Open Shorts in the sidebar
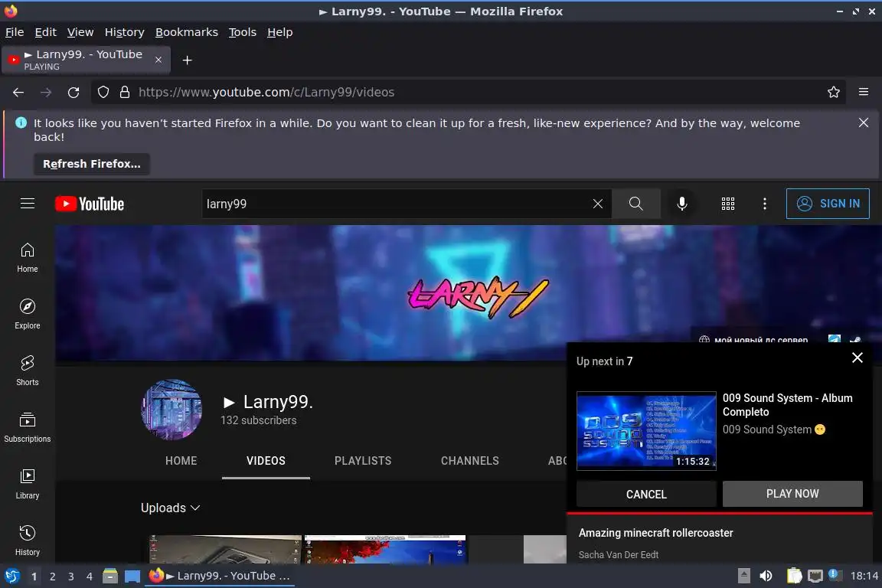This screenshot has width=882, height=588. pyautogui.click(x=27, y=371)
